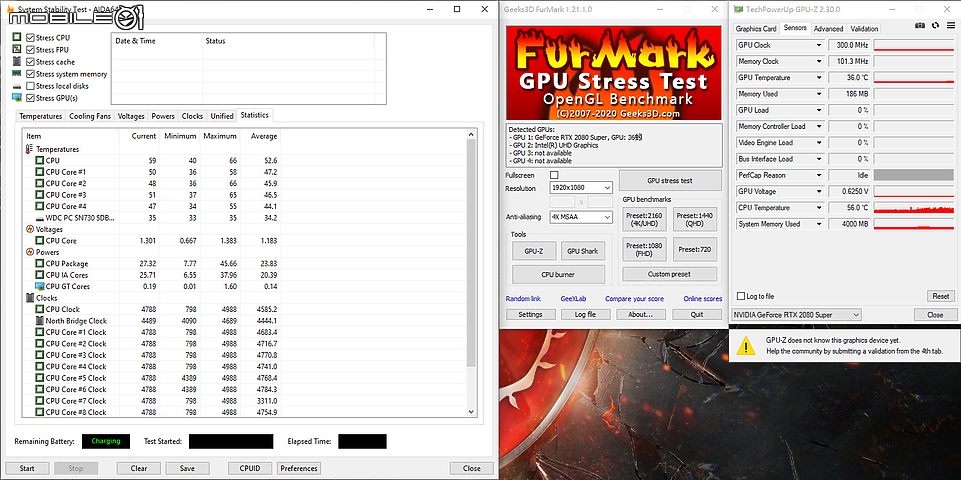Click the green Charging battery status

(106, 441)
